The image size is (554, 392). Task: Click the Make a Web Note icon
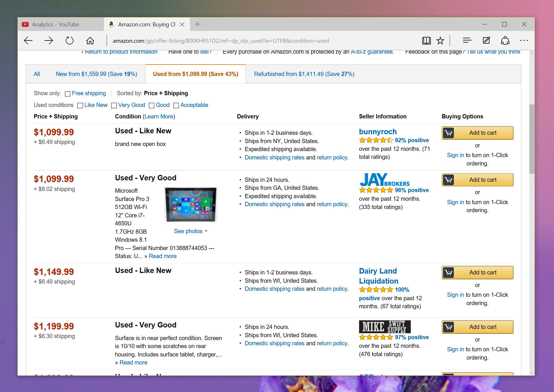pyautogui.click(x=486, y=41)
